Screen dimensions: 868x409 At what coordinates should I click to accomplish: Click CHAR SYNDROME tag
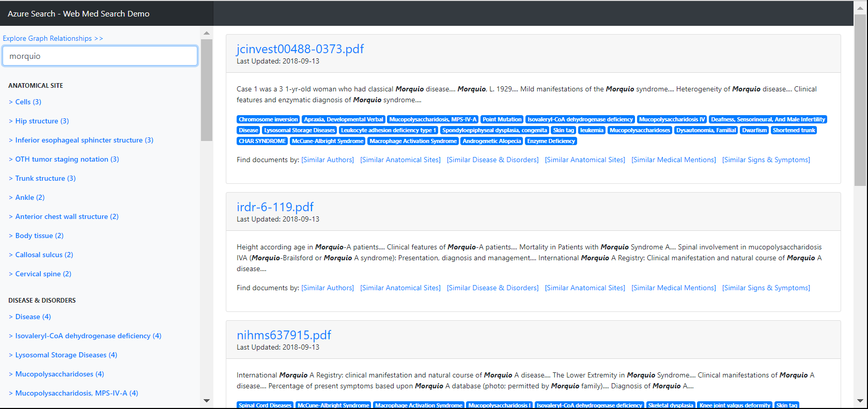[262, 141]
